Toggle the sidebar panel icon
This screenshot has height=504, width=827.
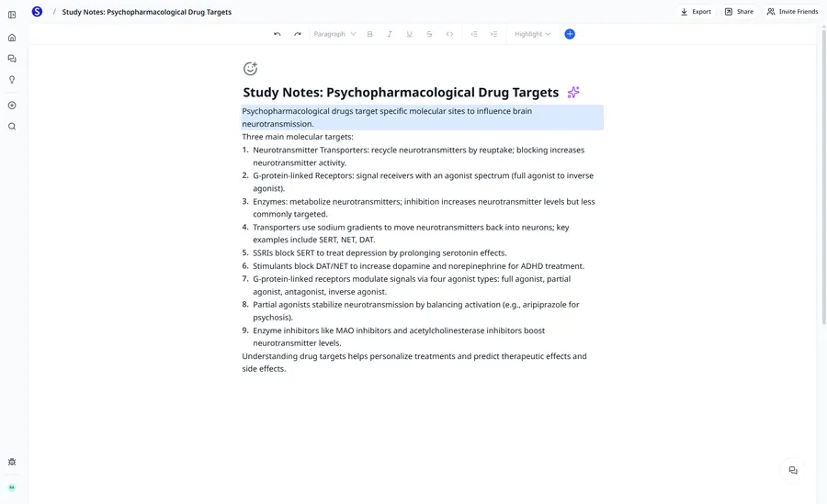[x=12, y=15]
